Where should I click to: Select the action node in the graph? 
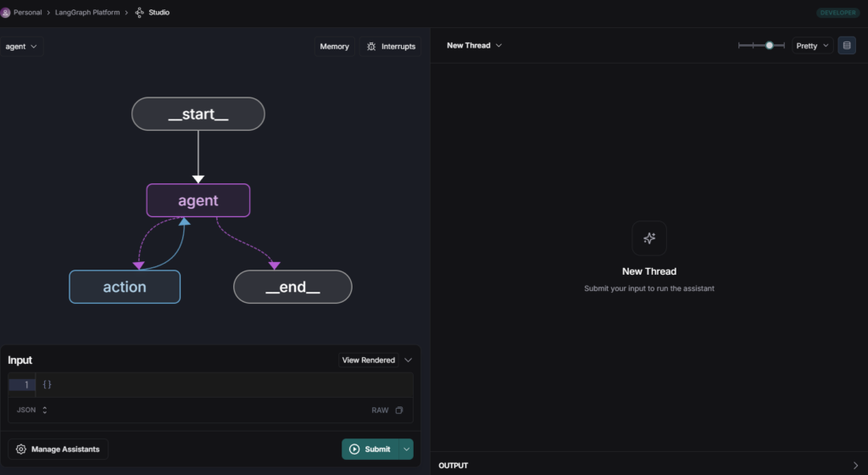(x=125, y=287)
